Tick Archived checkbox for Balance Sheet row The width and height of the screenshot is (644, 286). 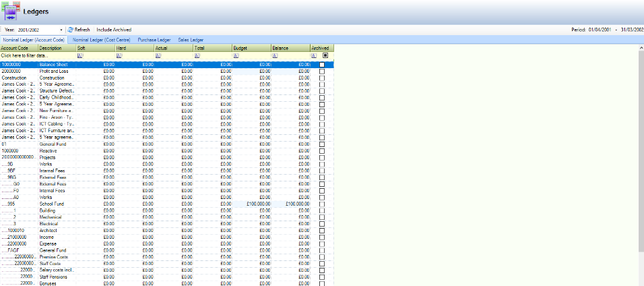coord(322,64)
